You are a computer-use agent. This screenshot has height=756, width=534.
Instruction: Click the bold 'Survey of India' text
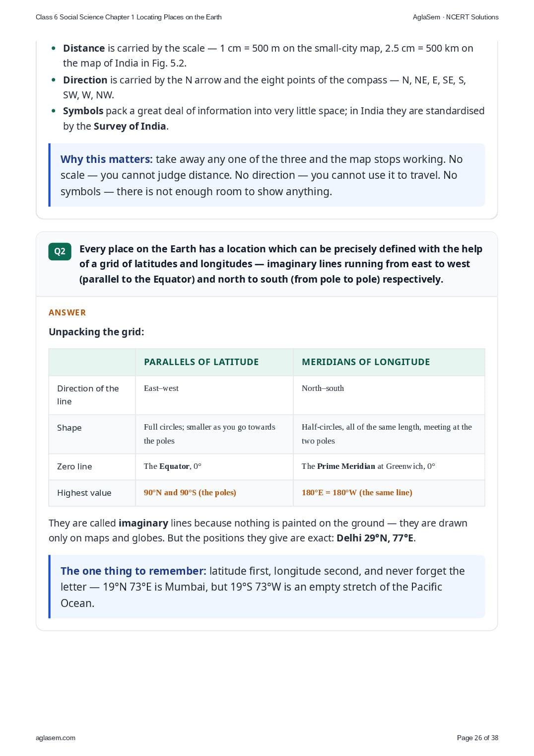(130, 126)
